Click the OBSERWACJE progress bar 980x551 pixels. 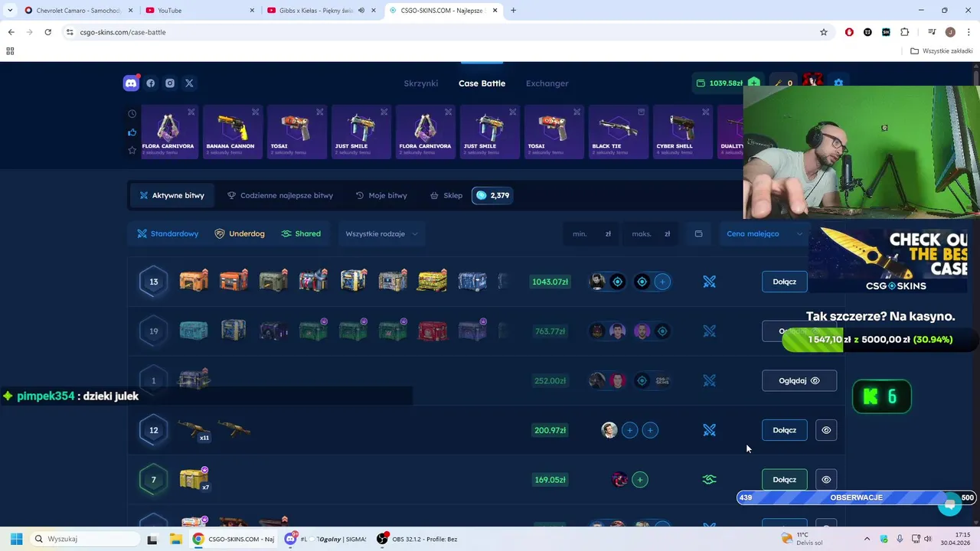[x=856, y=497]
